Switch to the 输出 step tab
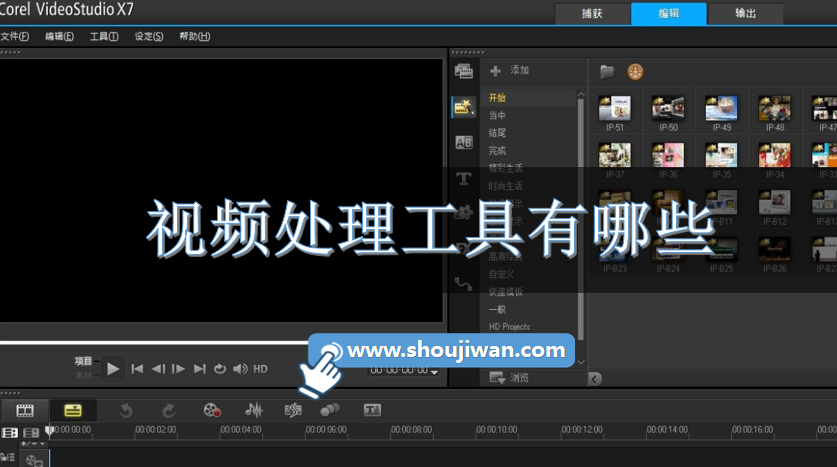Viewport: 837px width, 467px height. tap(745, 13)
